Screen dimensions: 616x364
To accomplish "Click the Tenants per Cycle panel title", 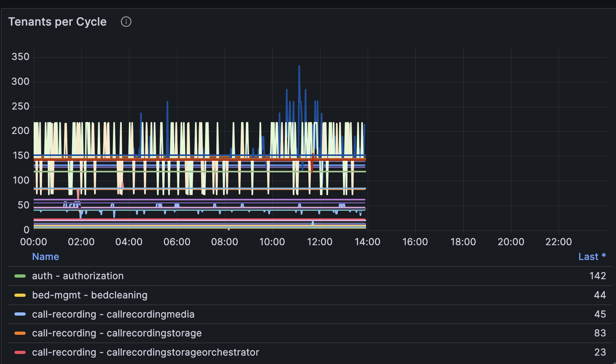I will tap(57, 22).
